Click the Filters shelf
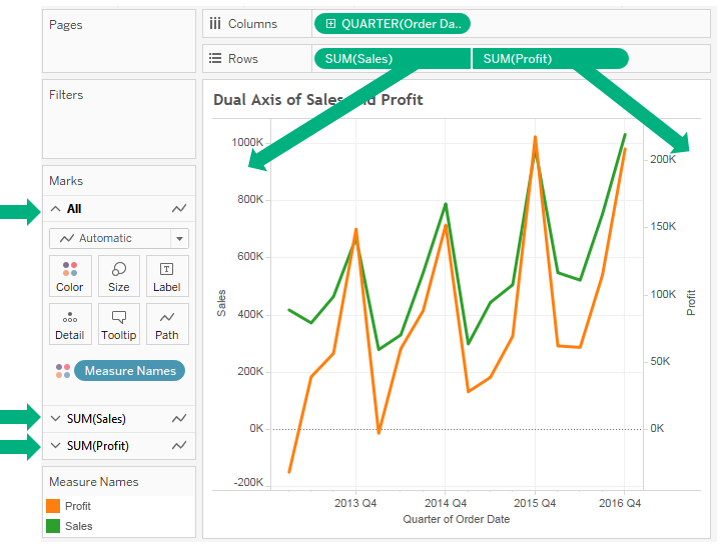This screenshot has width=722, height=550. pos(119,119)
